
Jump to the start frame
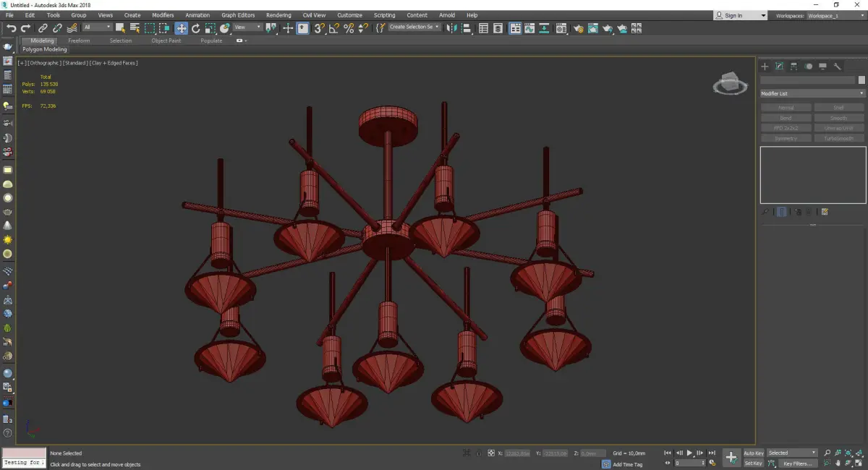click(x=668, y=453)
